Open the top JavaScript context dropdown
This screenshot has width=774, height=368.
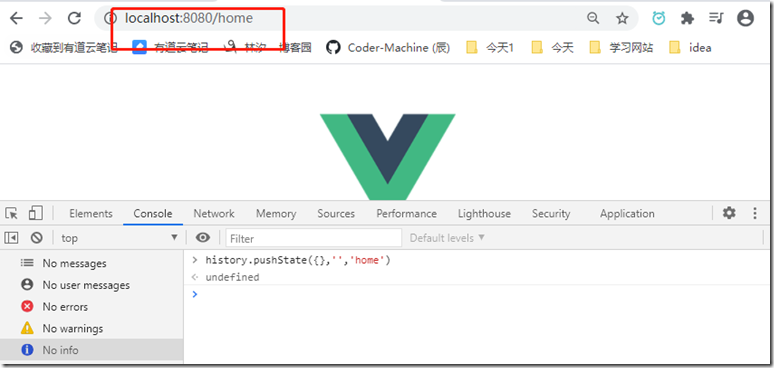tap(120, 238)
